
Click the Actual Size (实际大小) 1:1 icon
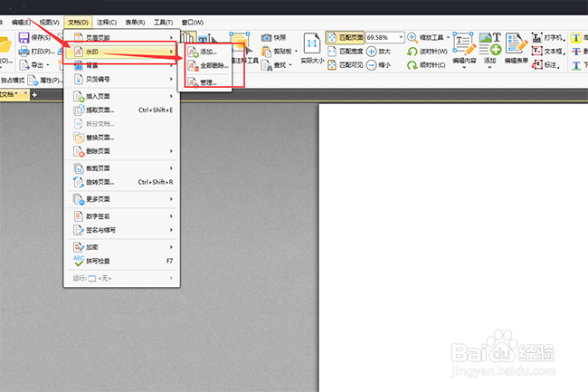pos(312,43)
